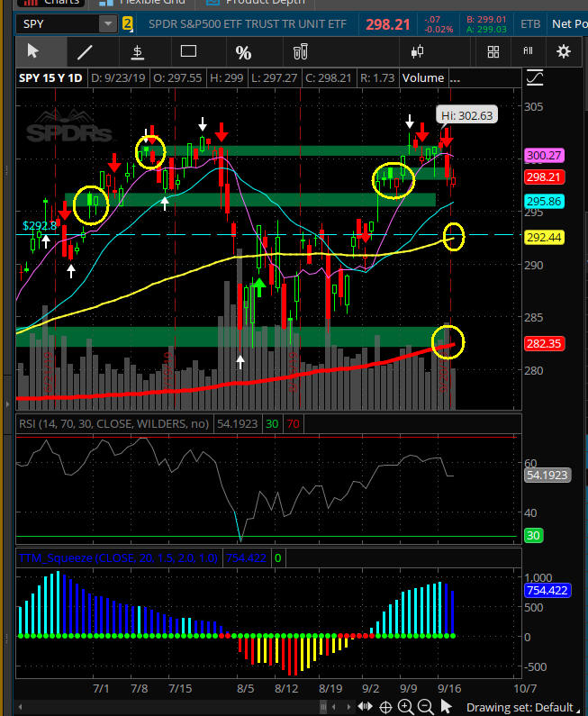Expand the ellipsis next to Volume
Screen dimensions: 588x716
pyautogui.click(x=455, y=78)
